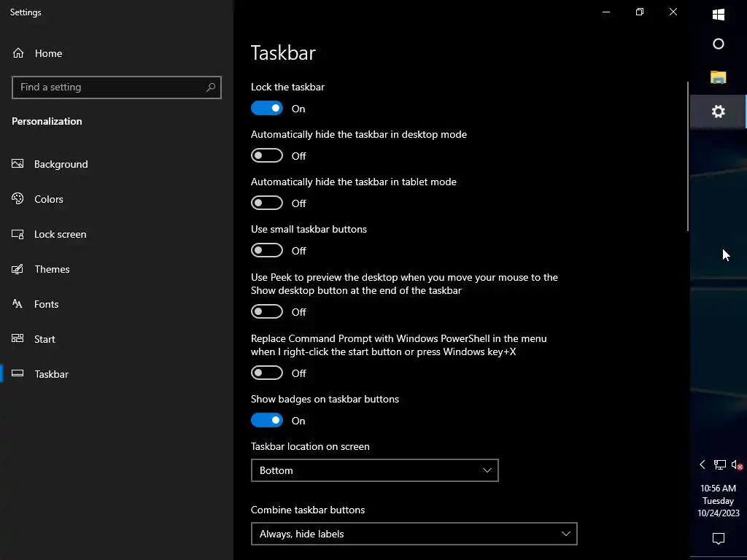The image size is (747, 560).
Task: Click the volume muted speaker icon
Action: [737, 464]
